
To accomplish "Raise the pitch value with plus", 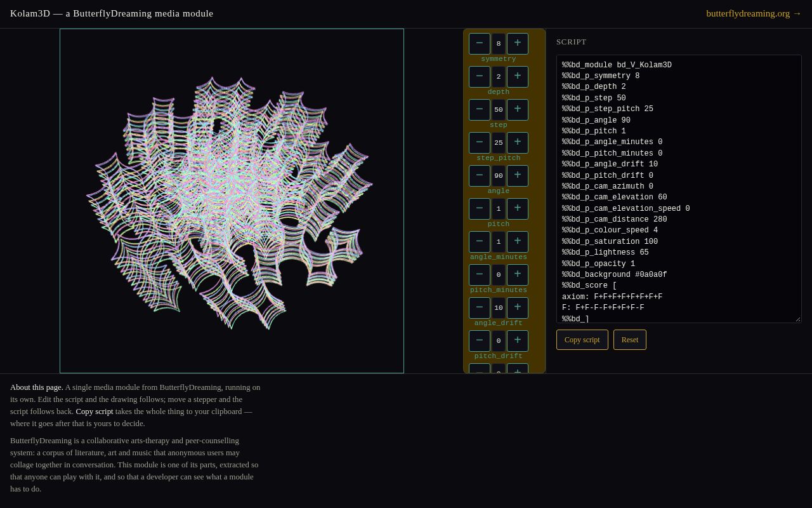I will pyautogui.click(x=518, y=209).
